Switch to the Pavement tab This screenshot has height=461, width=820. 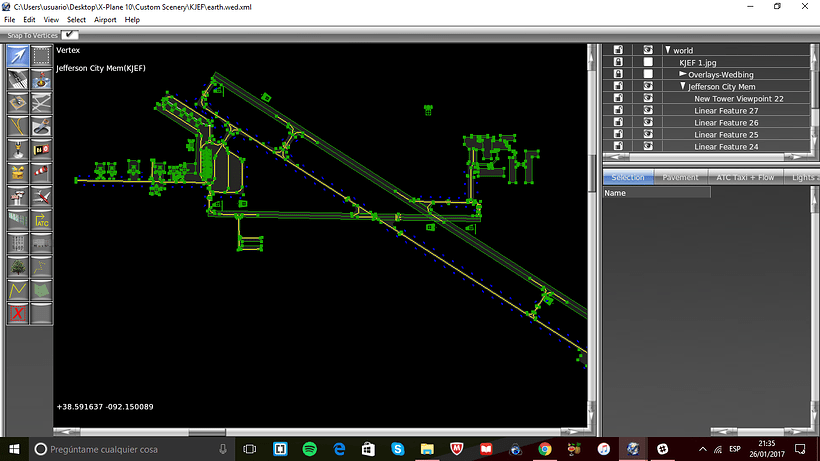(680, 178)
